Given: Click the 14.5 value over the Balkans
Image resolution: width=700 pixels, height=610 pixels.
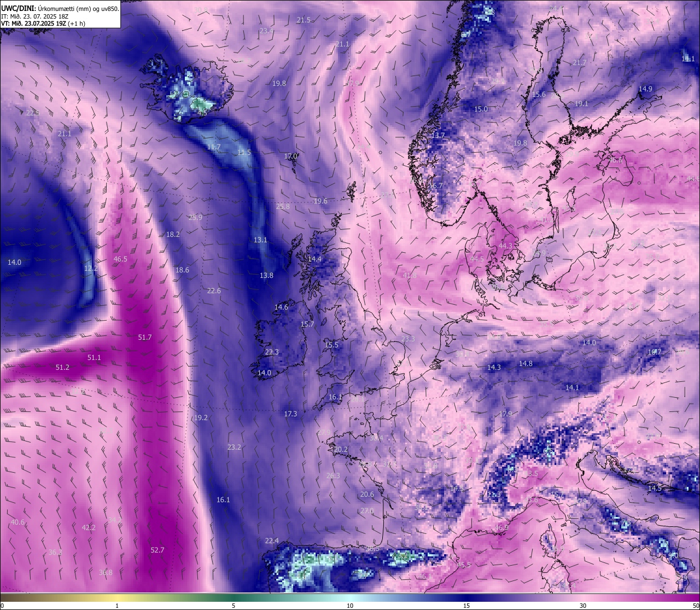Looking at the screenshot, I should [655, 488].
